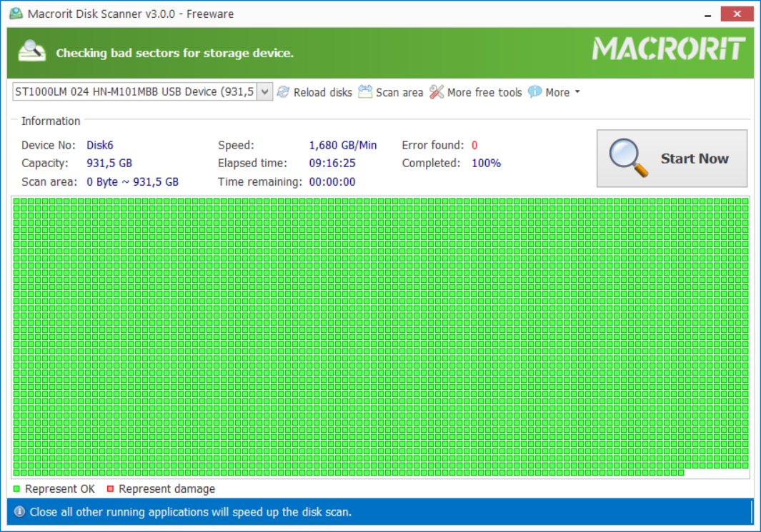Viewport: 761px width, 532px height.
Task: Close the Macrorit Disk Scanner window
Action: coord(736,14)
